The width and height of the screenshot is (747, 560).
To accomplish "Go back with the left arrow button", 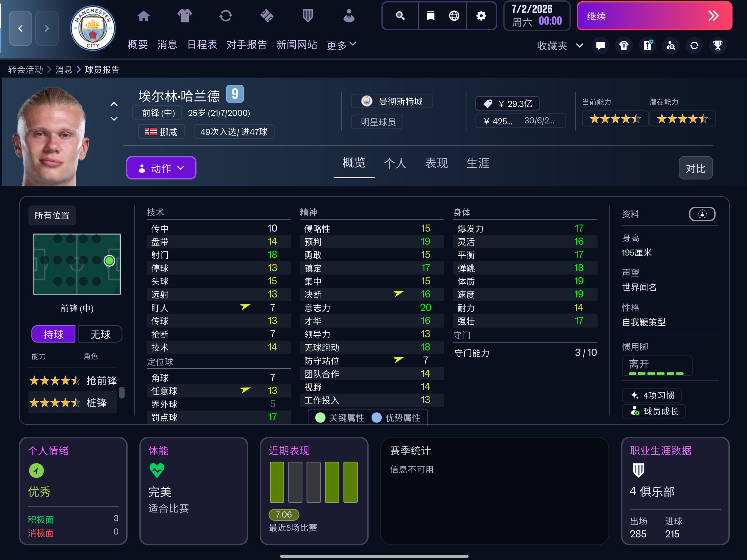I will [20, 28].
